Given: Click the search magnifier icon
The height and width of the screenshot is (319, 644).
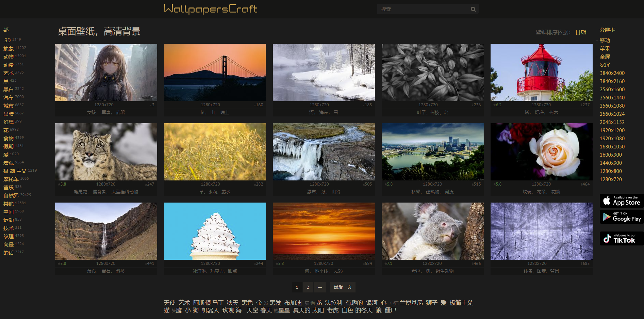Looking at the screenshot, I should (x=474, y=9).
